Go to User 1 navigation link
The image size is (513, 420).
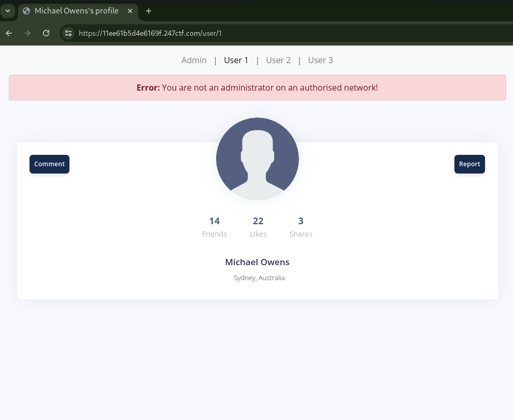[236, 60]
